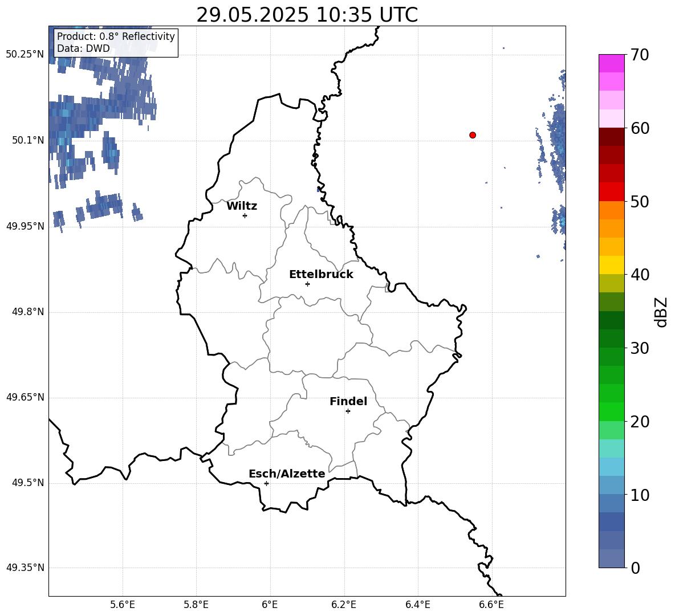
Task: Click the 50.1°N latitude label
Action: (28, 140)
